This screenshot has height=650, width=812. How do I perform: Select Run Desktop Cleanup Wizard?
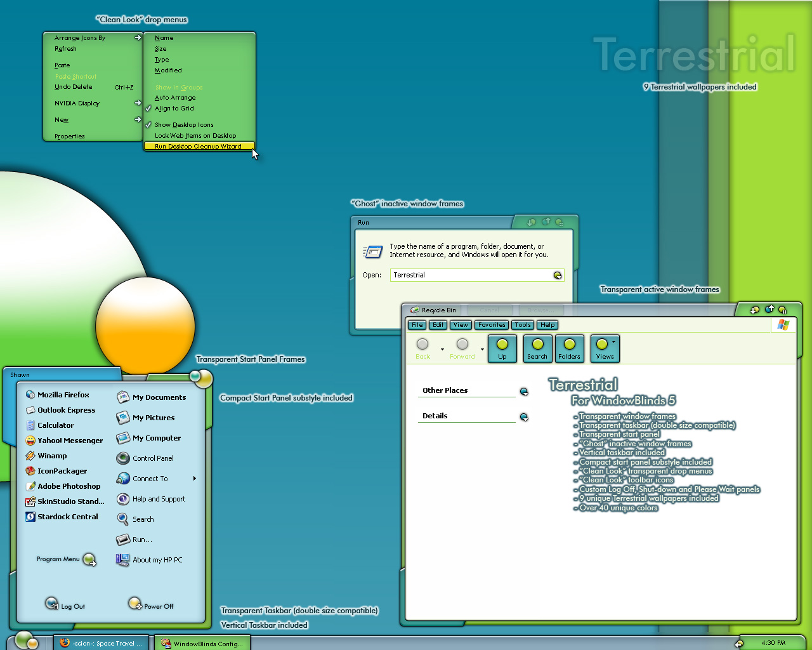(199, 147)
